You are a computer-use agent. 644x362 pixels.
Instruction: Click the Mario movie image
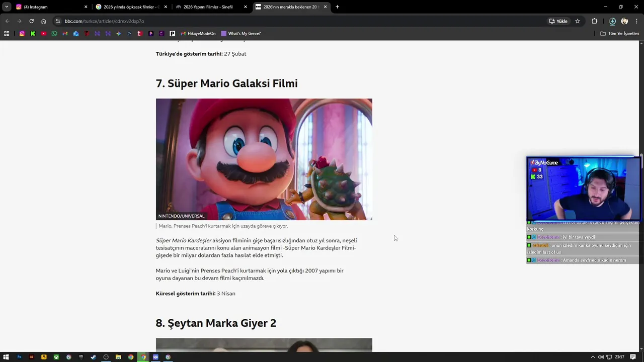pyautogui.click(x=264, y=159)
